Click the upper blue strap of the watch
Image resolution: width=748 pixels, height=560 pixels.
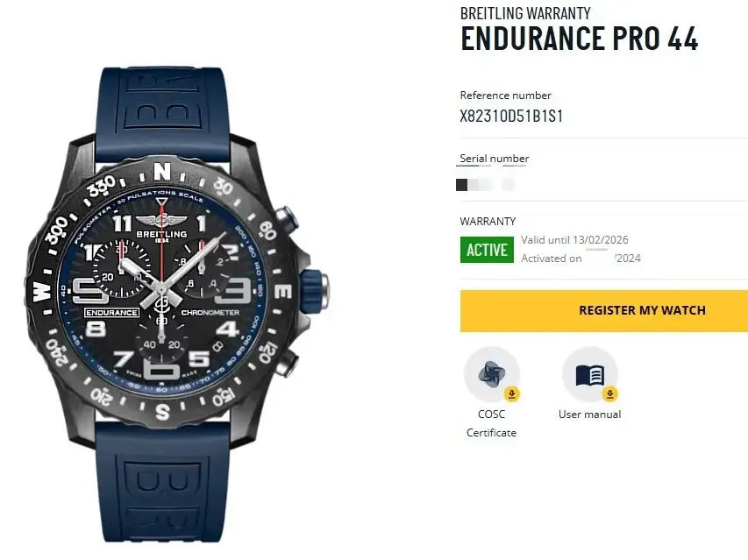point(162,107)
